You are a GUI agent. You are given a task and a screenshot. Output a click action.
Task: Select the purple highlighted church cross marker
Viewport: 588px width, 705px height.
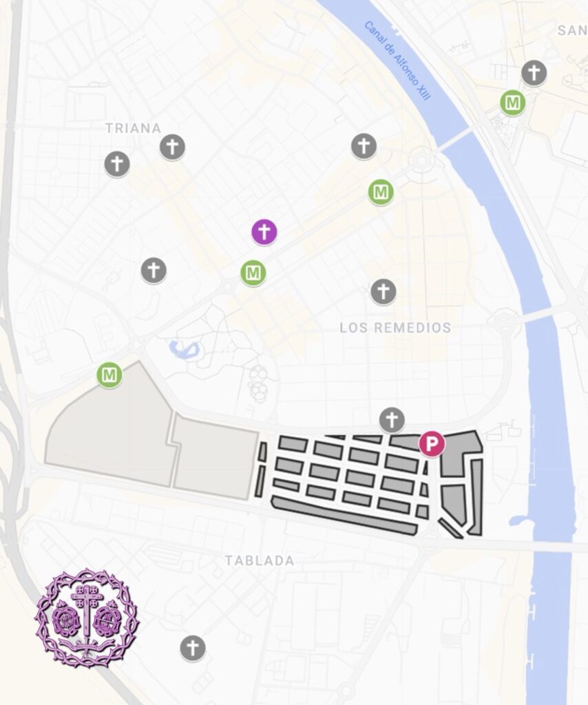point(264,232)
